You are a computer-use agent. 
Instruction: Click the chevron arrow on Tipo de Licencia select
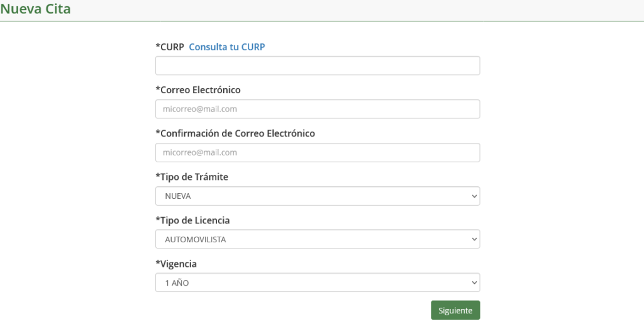[x=474, y=239]
